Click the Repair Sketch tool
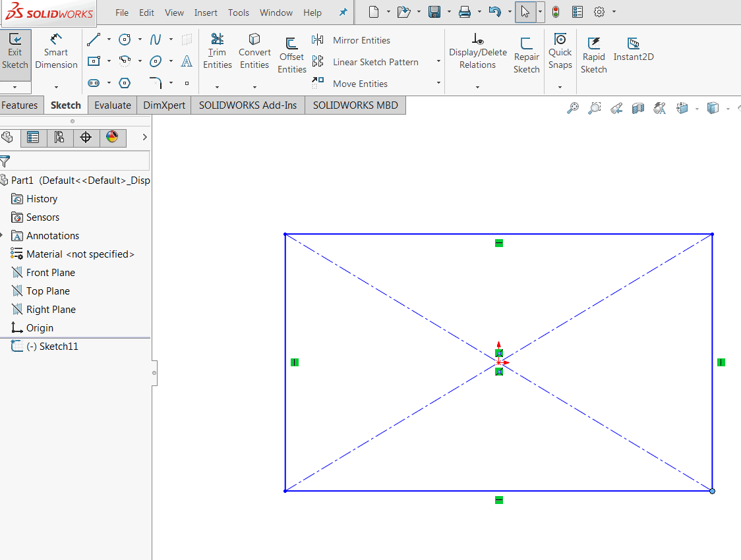Viewport: 741px width, 560px height. 527,56
